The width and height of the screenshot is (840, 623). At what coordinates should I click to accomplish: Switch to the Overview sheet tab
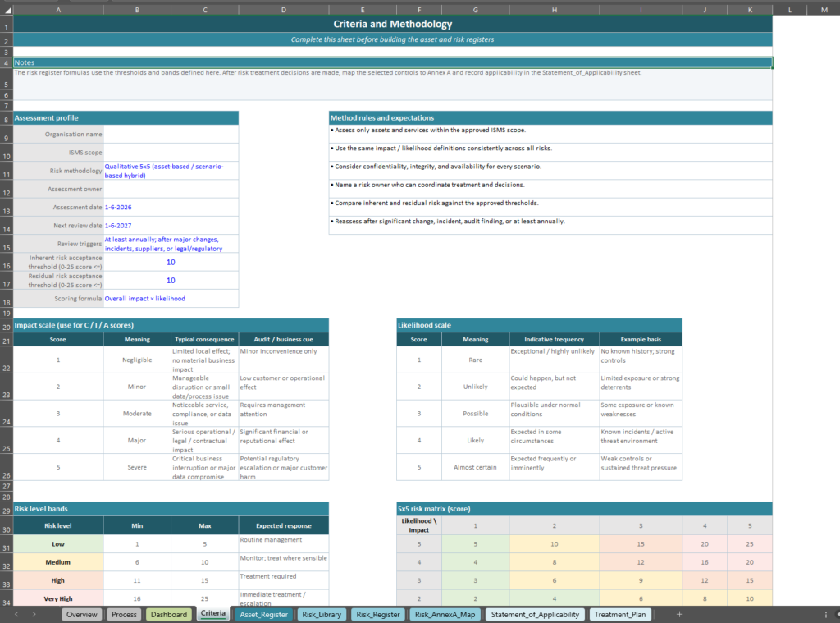point(81,614)
